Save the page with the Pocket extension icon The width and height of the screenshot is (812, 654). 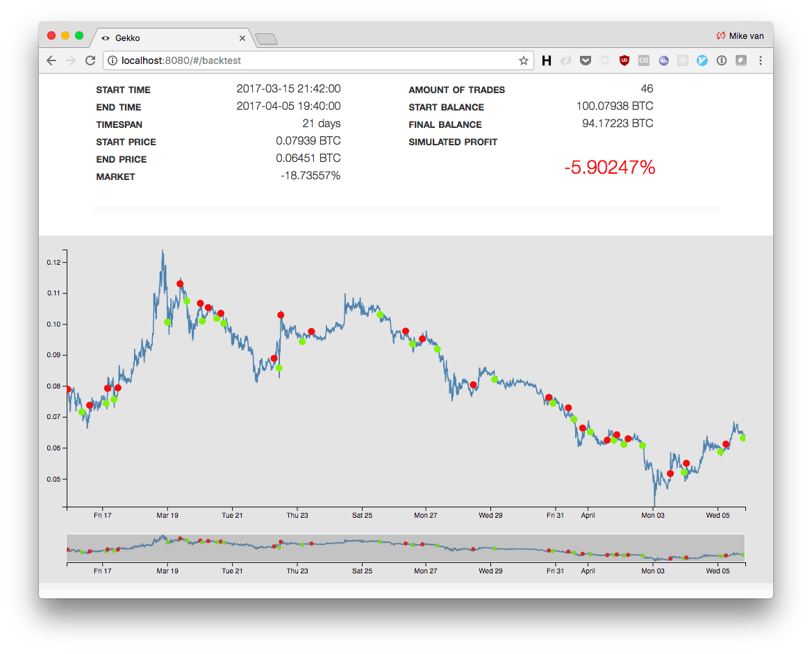[586, 60]
